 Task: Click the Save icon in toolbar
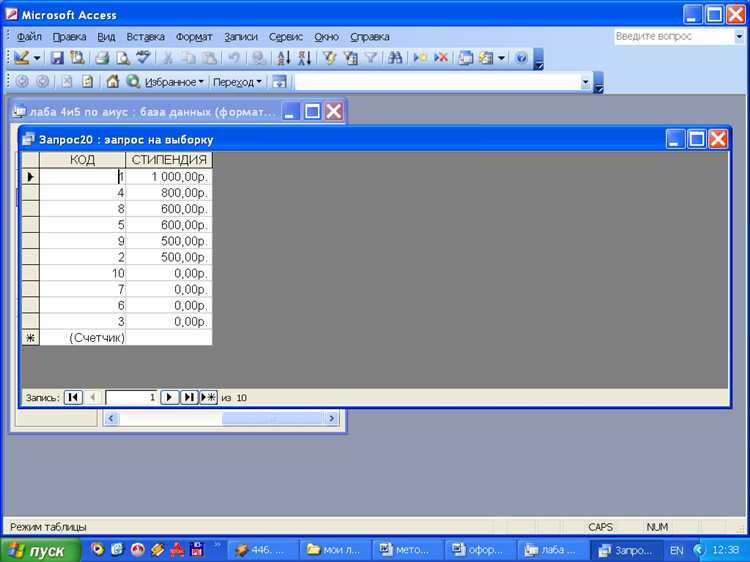[57, 59]
